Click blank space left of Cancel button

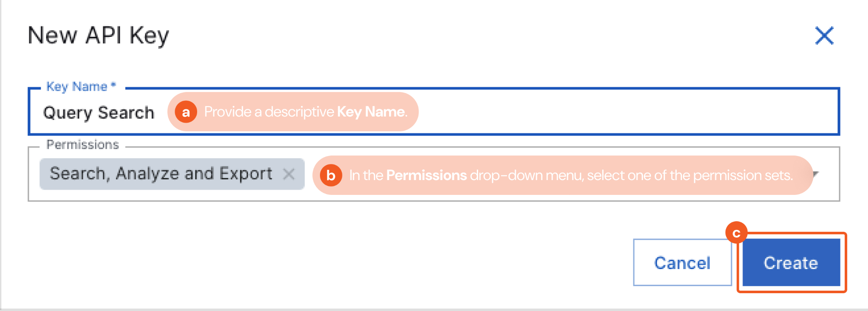pos(424,263)
